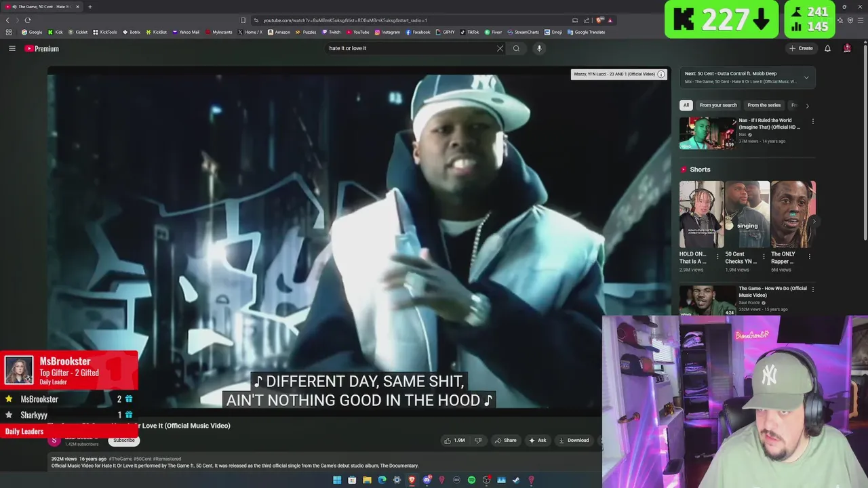868x488 pixels.
Task: Open the Kick bookmark
Action: [55, 32]
